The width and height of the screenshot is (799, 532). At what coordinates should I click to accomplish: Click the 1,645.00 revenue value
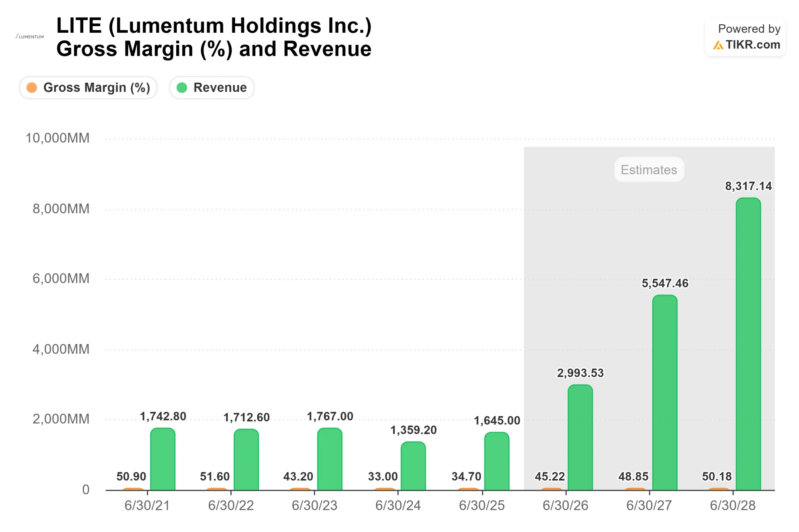497,421
